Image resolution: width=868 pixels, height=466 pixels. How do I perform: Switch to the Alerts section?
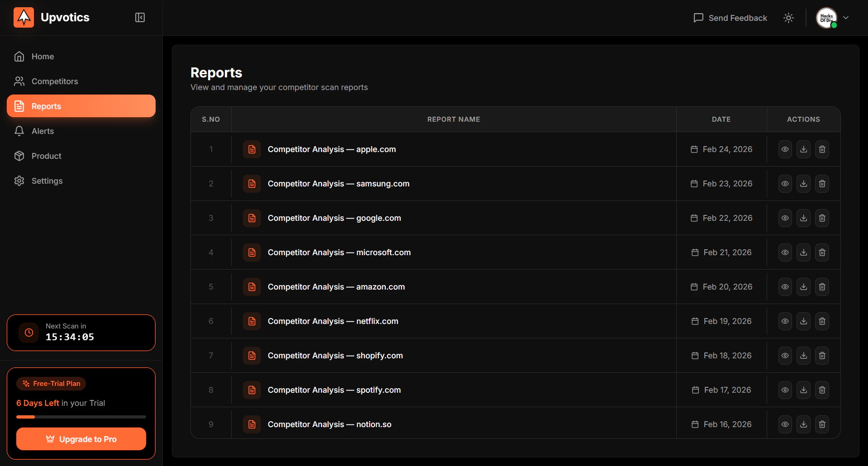point(43,131)
